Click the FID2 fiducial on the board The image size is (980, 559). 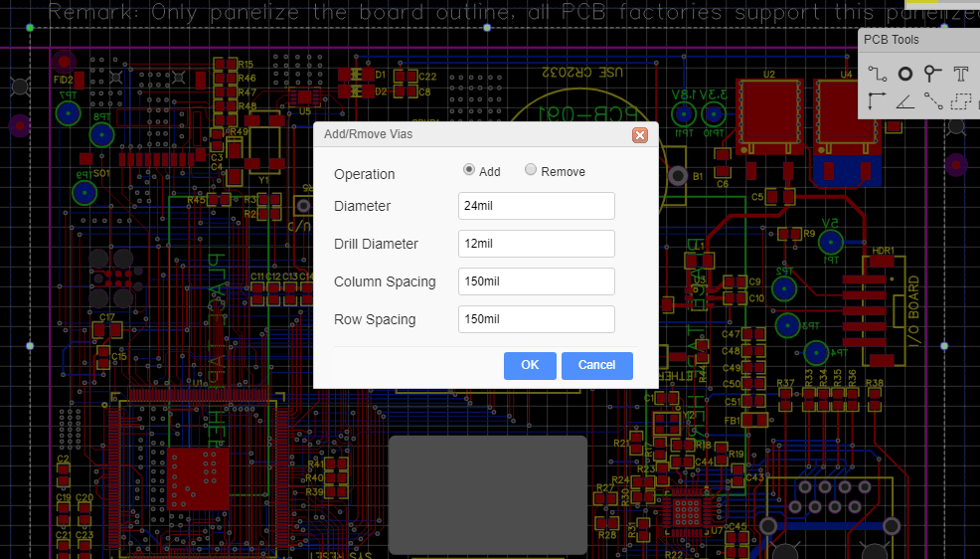(x=64, y=63)
